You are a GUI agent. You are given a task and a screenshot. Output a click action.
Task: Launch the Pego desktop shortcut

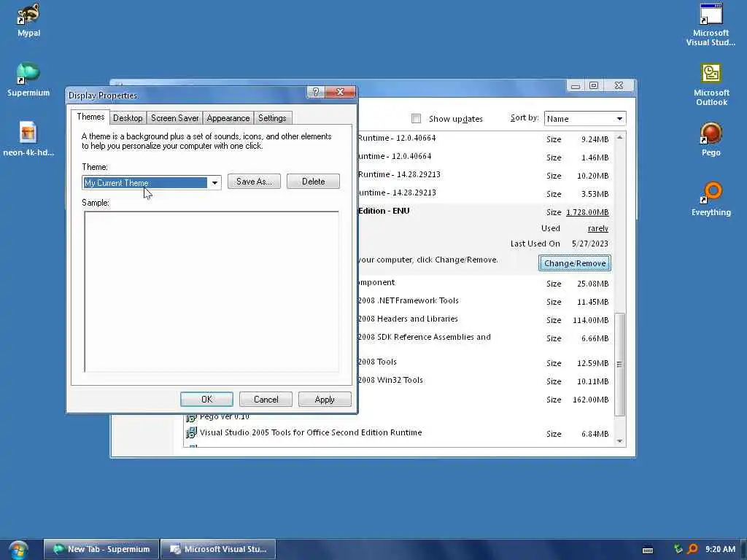711,139
